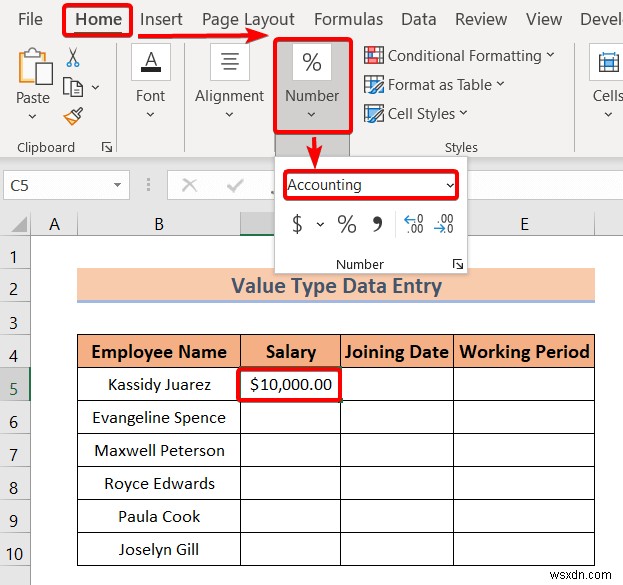Click Decrease Decimal icon
Screen dimensions: 623x585
pyautogui.click(x=444, y=224)
